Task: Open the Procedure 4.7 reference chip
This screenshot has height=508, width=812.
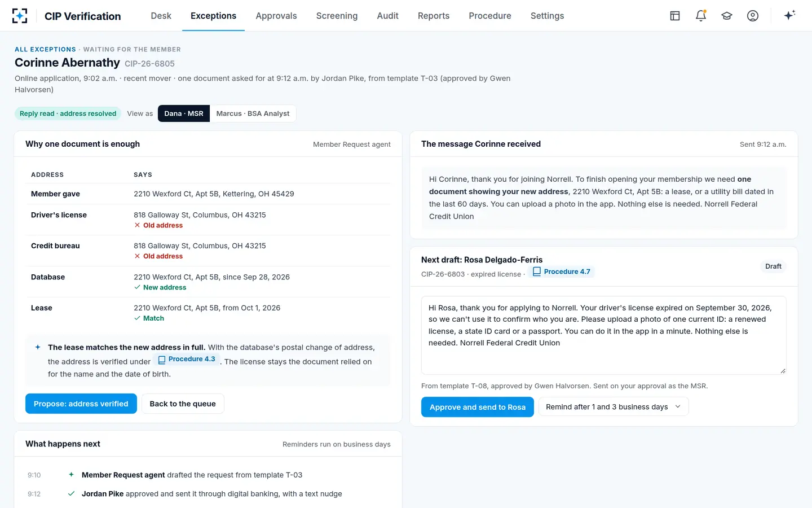Action: click(x=562, y=271)
